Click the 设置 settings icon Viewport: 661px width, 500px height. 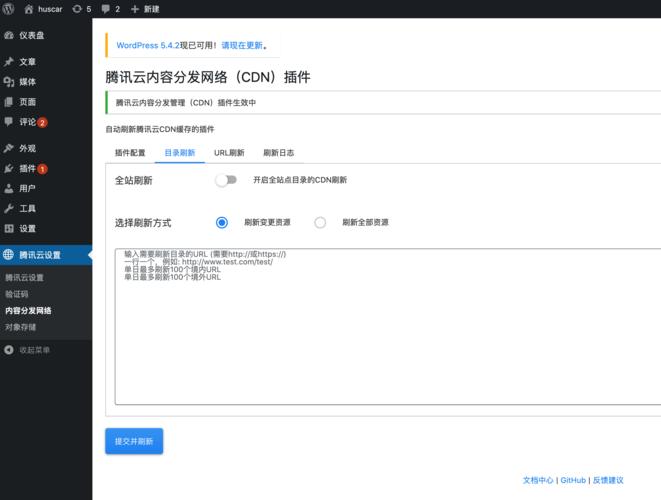tap(9, 228)
